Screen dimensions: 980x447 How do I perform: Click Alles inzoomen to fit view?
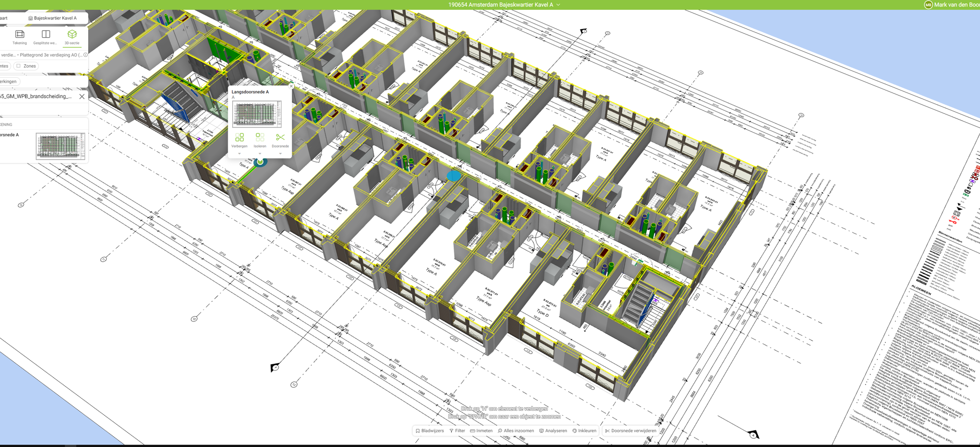click(x=516, y=431)
